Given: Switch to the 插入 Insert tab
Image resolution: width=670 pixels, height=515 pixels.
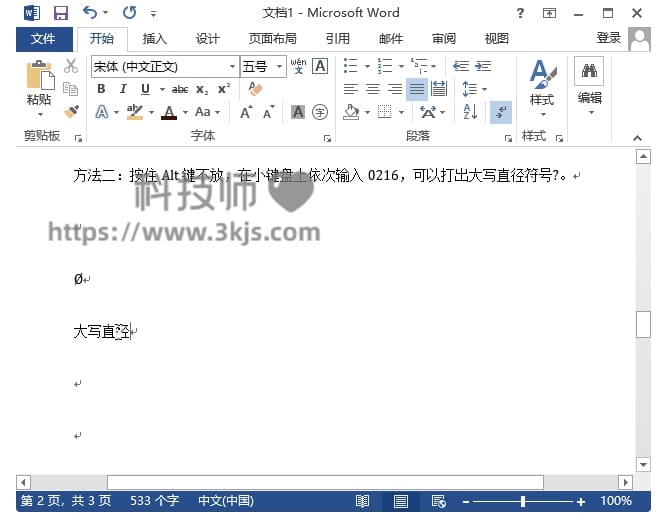Looking at the screenshot, I should 154,39.
